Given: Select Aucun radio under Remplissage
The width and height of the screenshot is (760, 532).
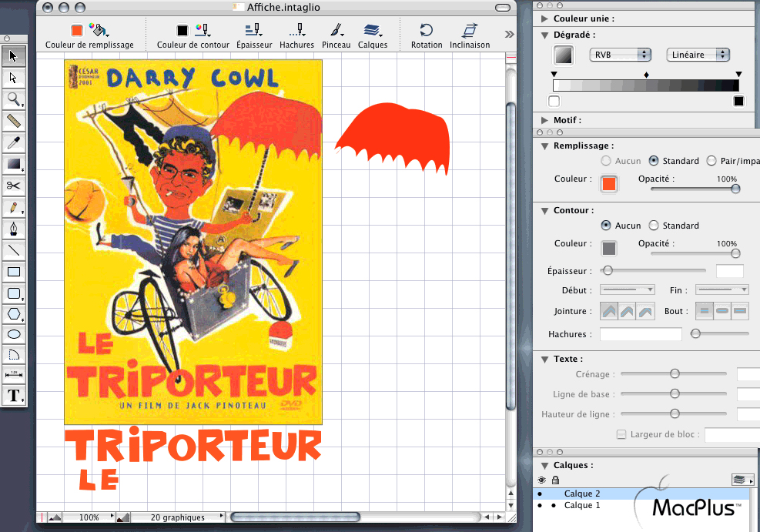Looking at the screenshot, I should coord(605,160).
